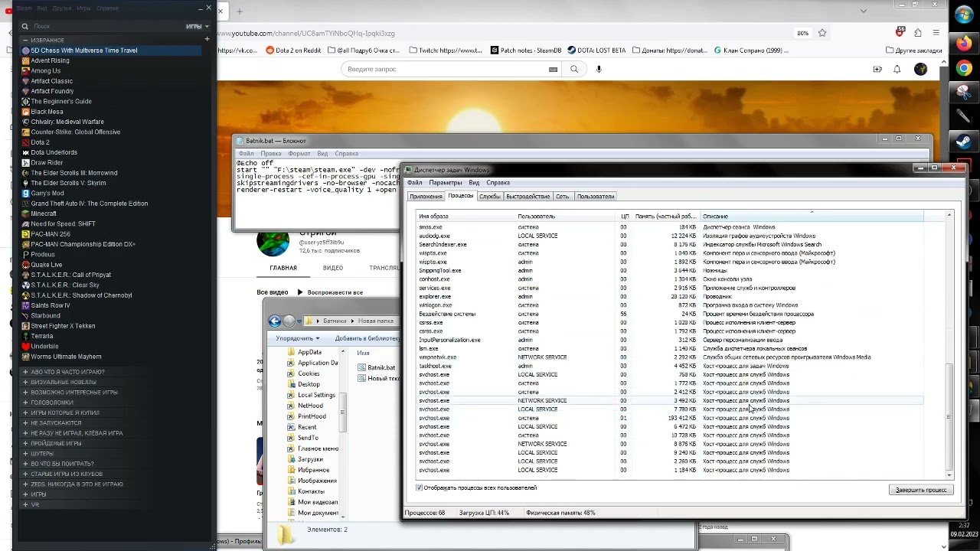This screenshot has height=551, width=980.
Task: Collapse the ИЗБРАННОЕ category in Steam
Action: coord(25,40)
